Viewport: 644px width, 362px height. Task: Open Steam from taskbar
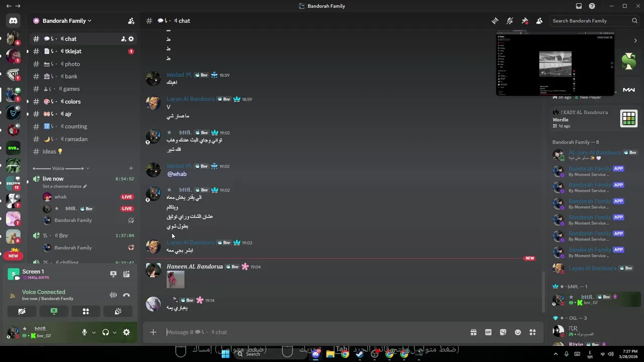360,354
